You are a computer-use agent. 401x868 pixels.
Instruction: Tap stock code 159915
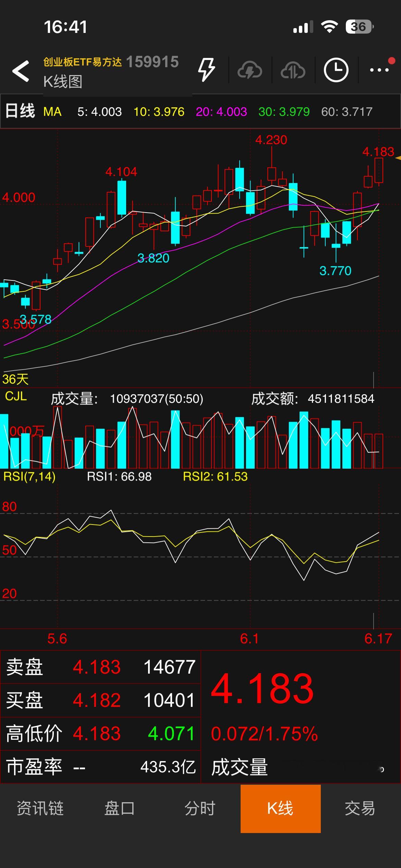tap(153, 62)
